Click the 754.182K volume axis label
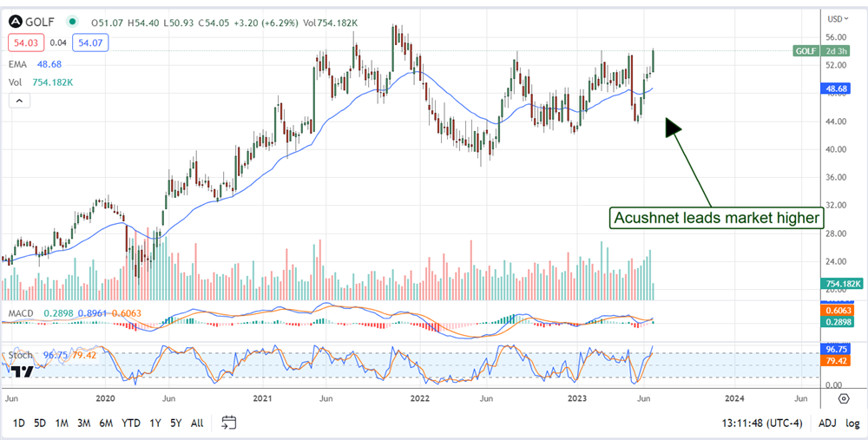 click(842, 284)
